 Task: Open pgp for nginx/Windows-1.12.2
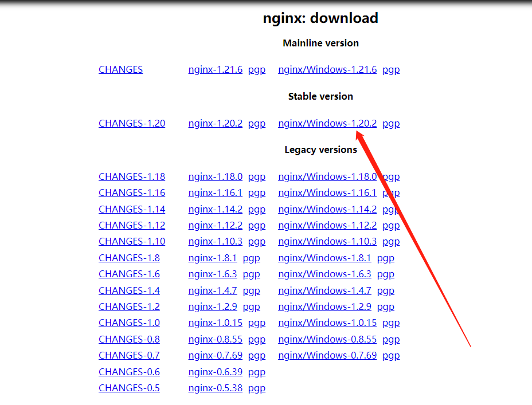[x=391, y=225]
